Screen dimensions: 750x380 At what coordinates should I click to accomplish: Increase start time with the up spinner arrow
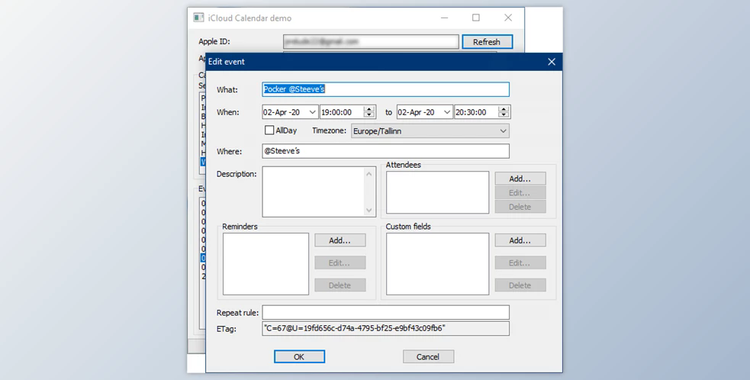point(369,109)
